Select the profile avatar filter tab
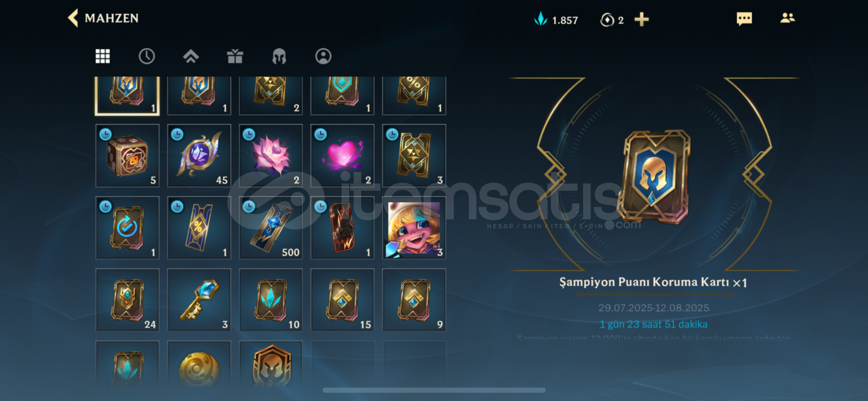 tap(324, 56)
